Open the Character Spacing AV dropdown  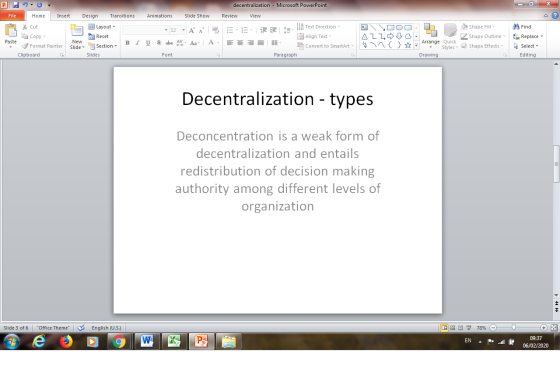tap(181, 43)
